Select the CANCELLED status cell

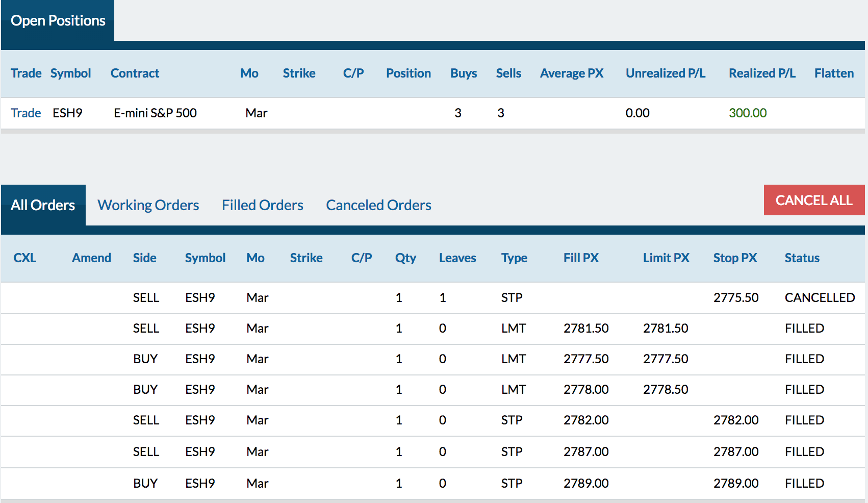pyautogui.click(x=820, y=297)
